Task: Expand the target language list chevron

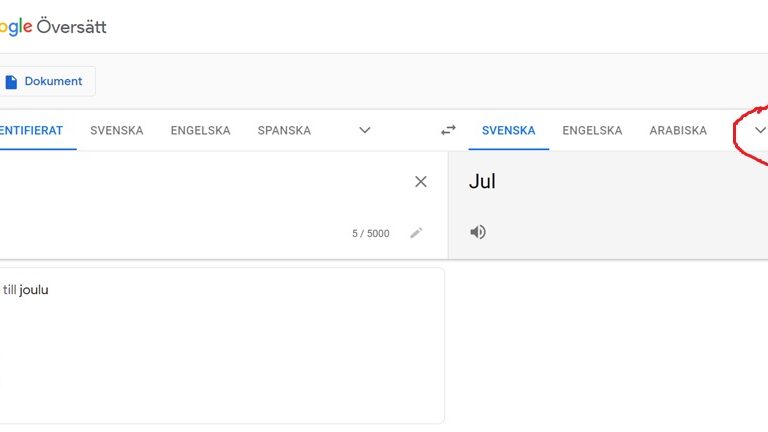Action: click(760, 130)
